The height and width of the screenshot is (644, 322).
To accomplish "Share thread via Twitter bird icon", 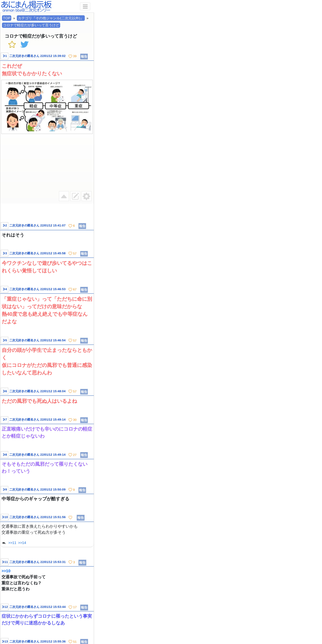I will tap(24, 44).
